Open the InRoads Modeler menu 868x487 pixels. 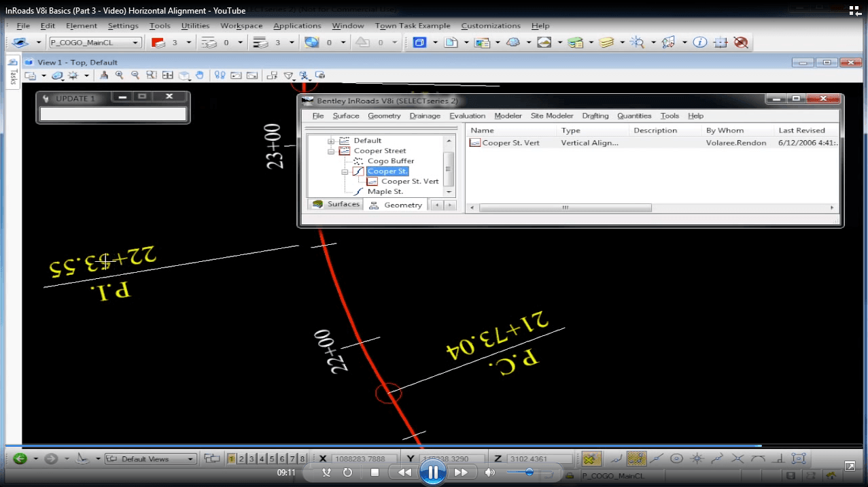pos(508,116)
